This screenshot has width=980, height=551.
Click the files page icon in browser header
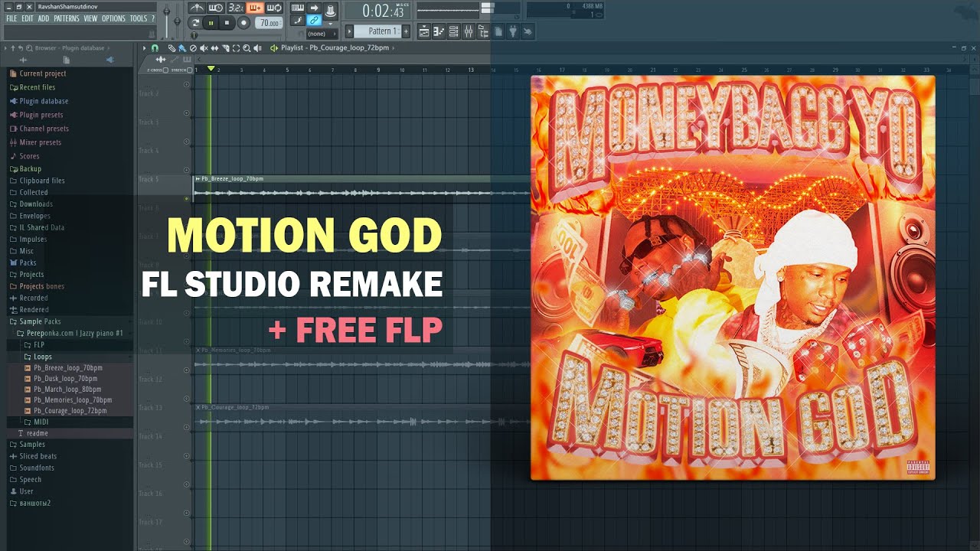pyautogui.click(x=67, y=60)
